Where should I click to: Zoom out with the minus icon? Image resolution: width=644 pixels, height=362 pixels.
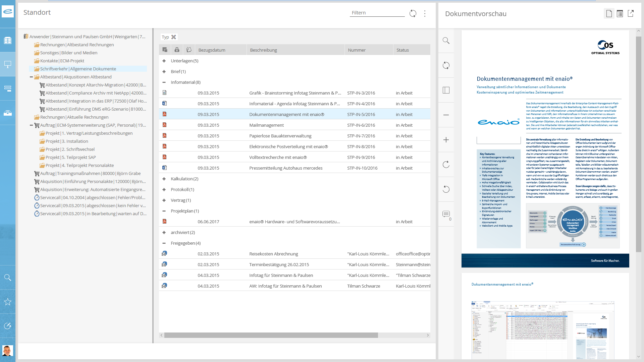[x=446, y=115]
